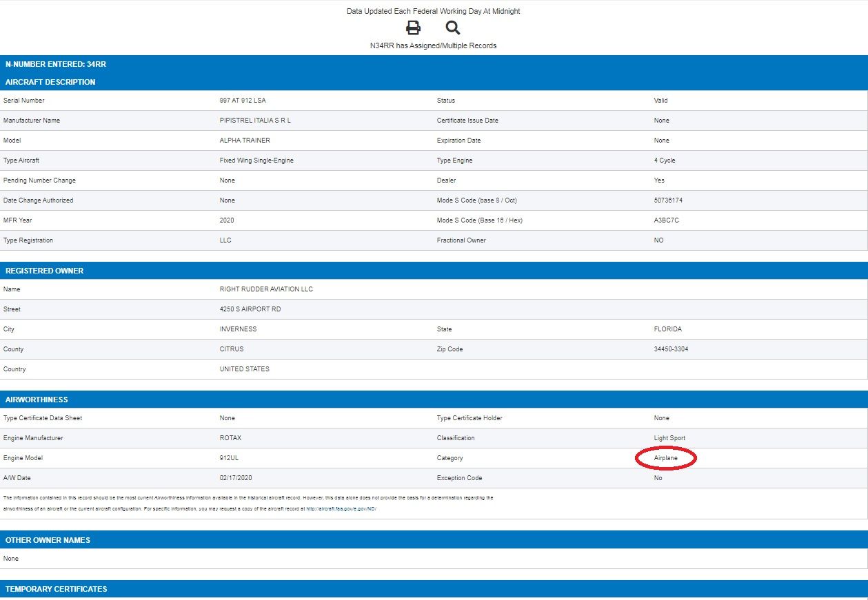Click the A/W date 02/17/2020

pos(236,478)
